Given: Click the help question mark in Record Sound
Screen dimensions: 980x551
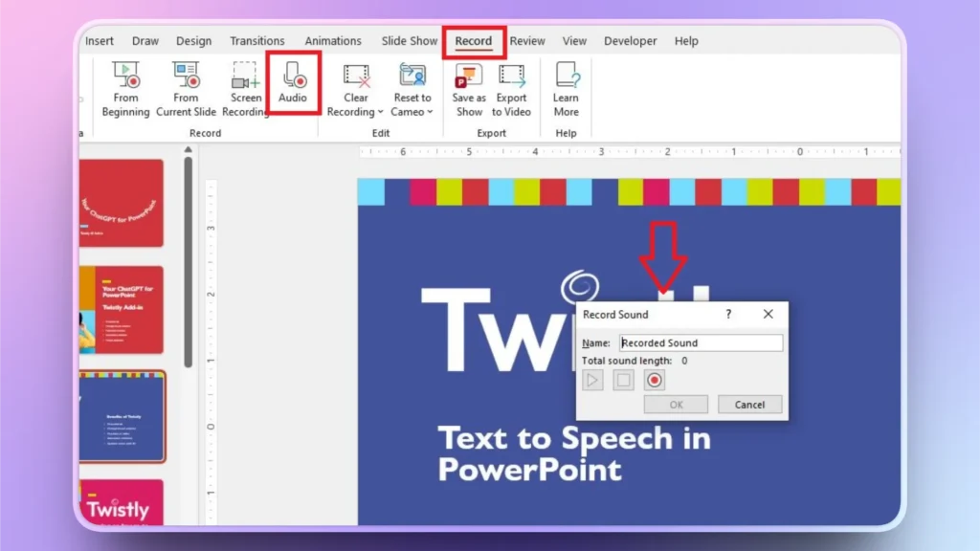Looking at the screenshot, I should pos(727,314).
